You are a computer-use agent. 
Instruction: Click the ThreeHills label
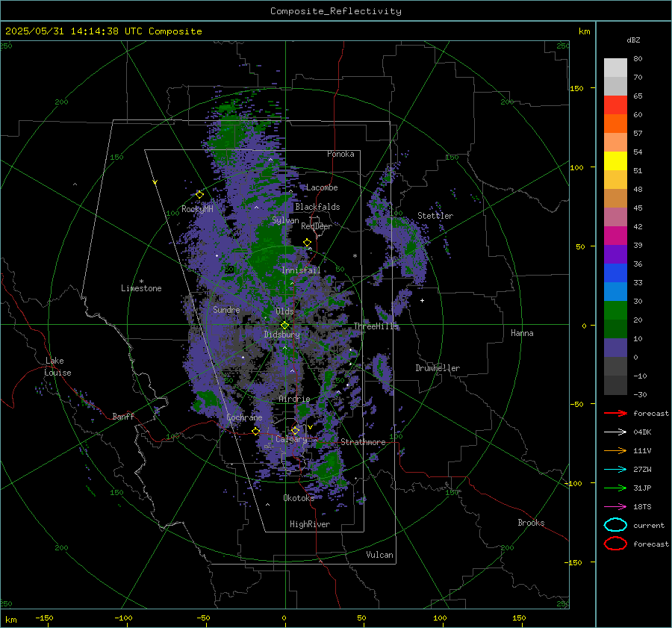pyautogui.click(x=376, y=326)
